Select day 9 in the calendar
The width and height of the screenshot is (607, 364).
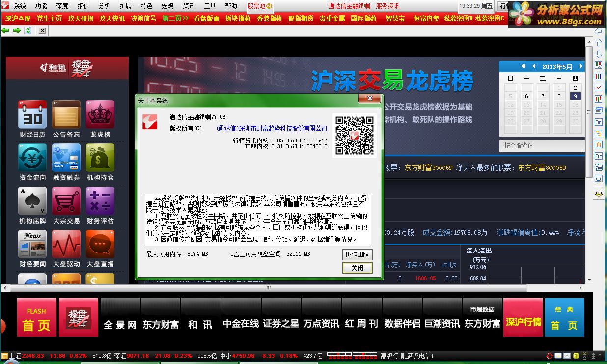pyautogui.click(x=575, y=96)
